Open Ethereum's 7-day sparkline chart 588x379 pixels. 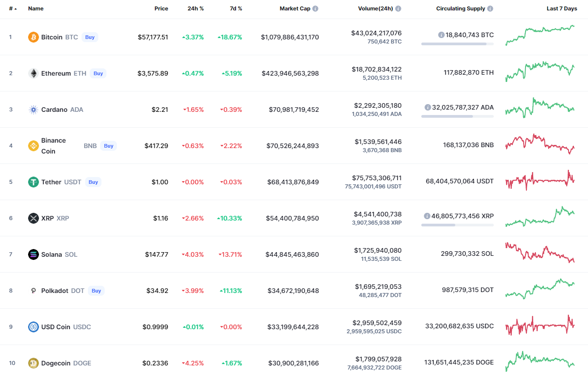click(540, 72)
